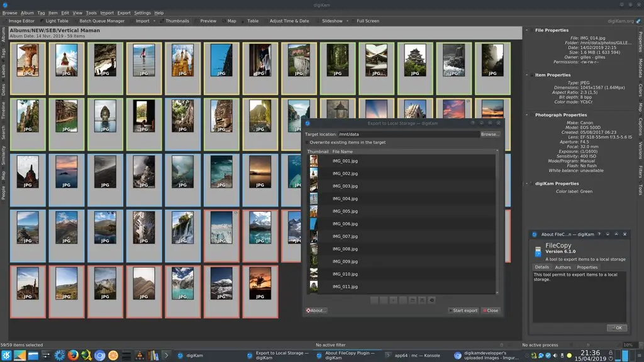Open Firefox from the taskbar

73,355
